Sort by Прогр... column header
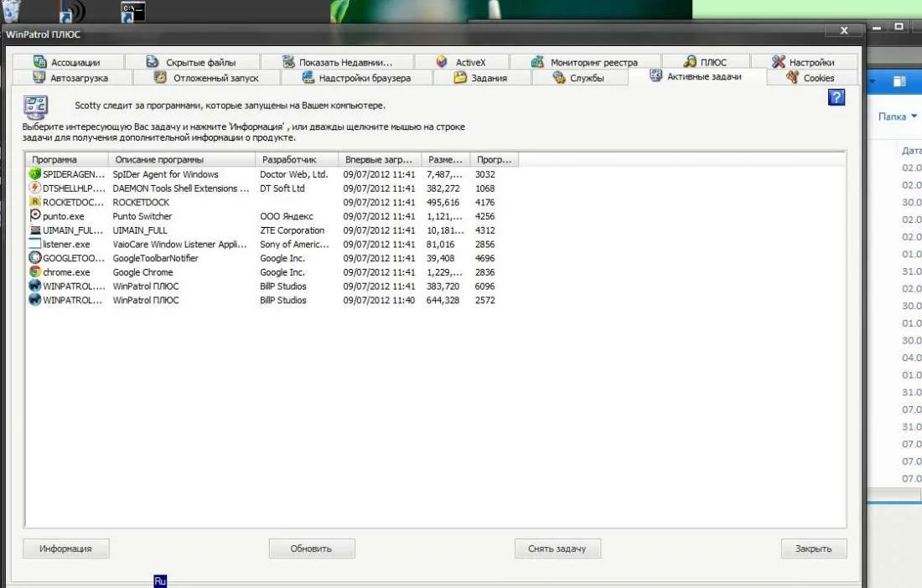 coord(495,159)
